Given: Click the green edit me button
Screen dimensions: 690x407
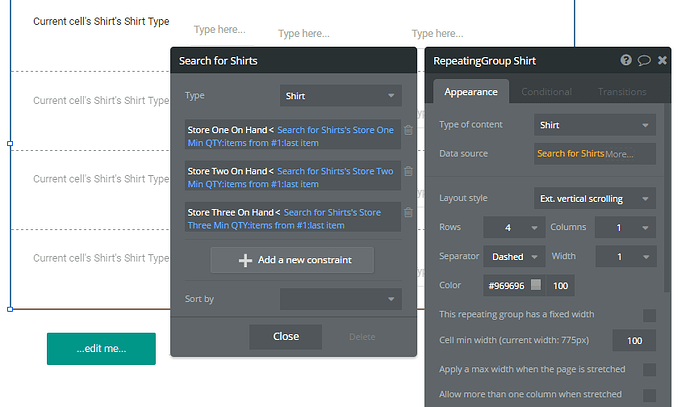Looking at the screenshot, I should (101, 348).
